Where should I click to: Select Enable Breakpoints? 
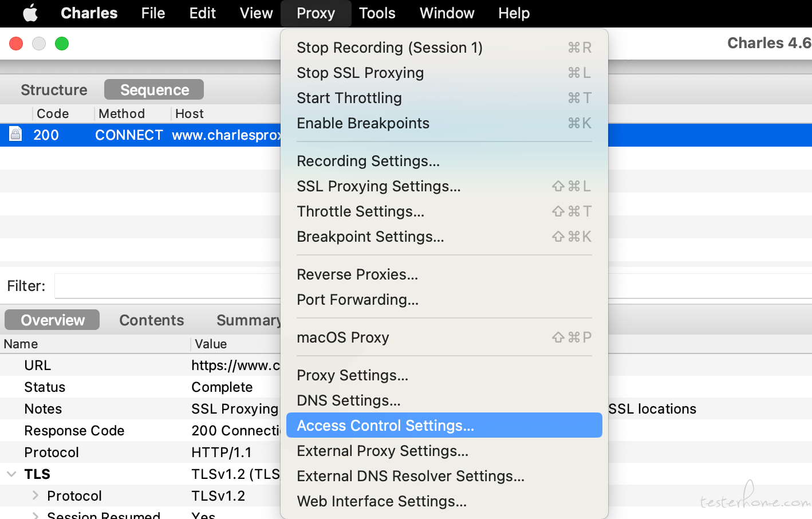click(444, 123)
